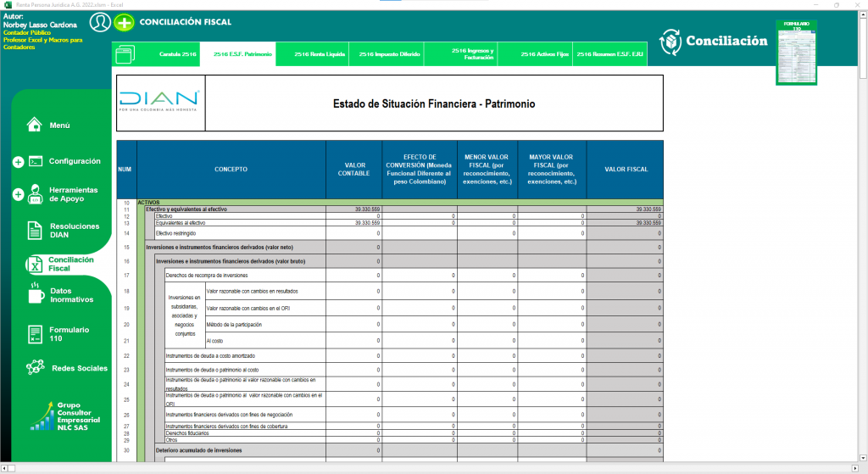Click the Herramientas de Apoyo person icon

(x=36, y=194)
